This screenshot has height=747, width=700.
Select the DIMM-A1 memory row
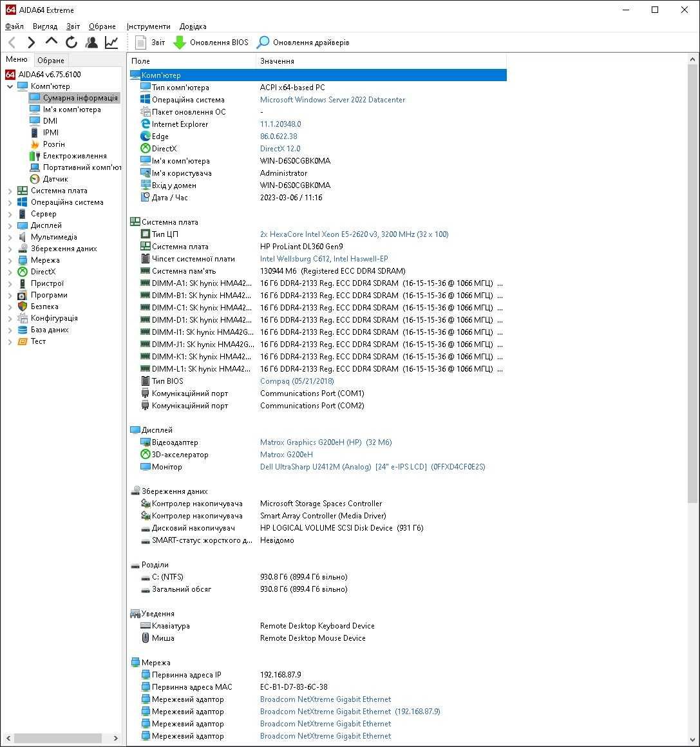coord(318,283)
